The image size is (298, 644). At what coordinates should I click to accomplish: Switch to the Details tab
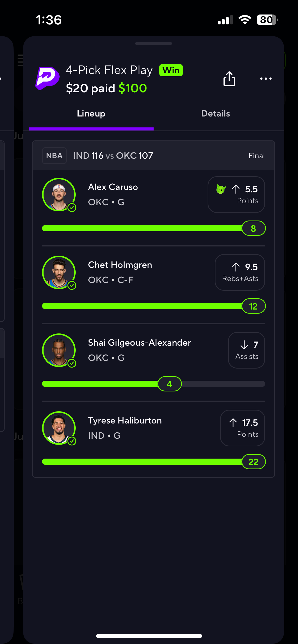coord(215,113)
